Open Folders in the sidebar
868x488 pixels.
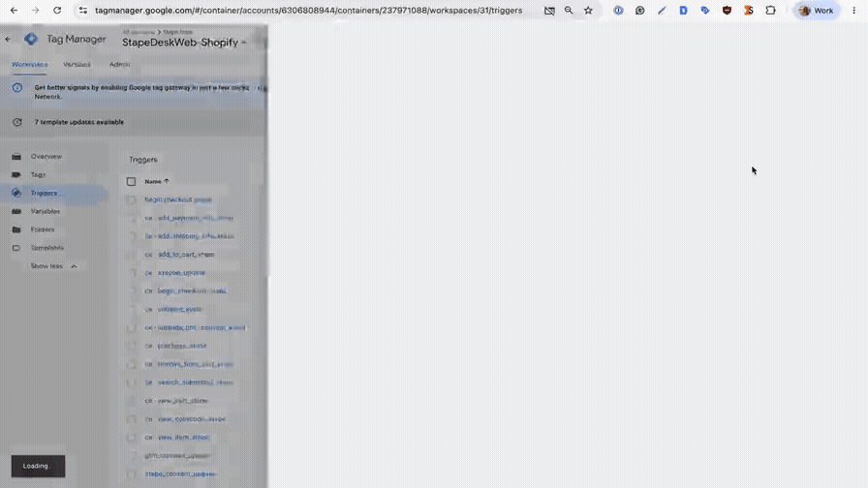point(42,229)
